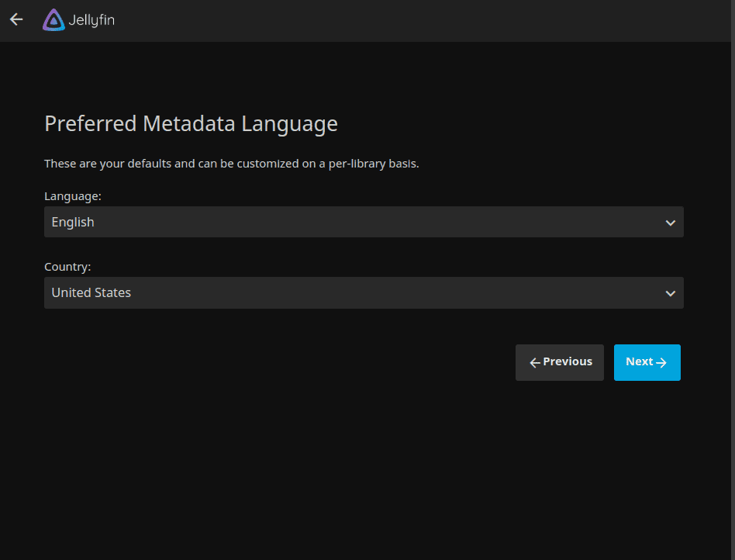The height and width of the screenshot is (560, 735).
Task: Go to the Previous setup step
Action: tap(559, 362)
